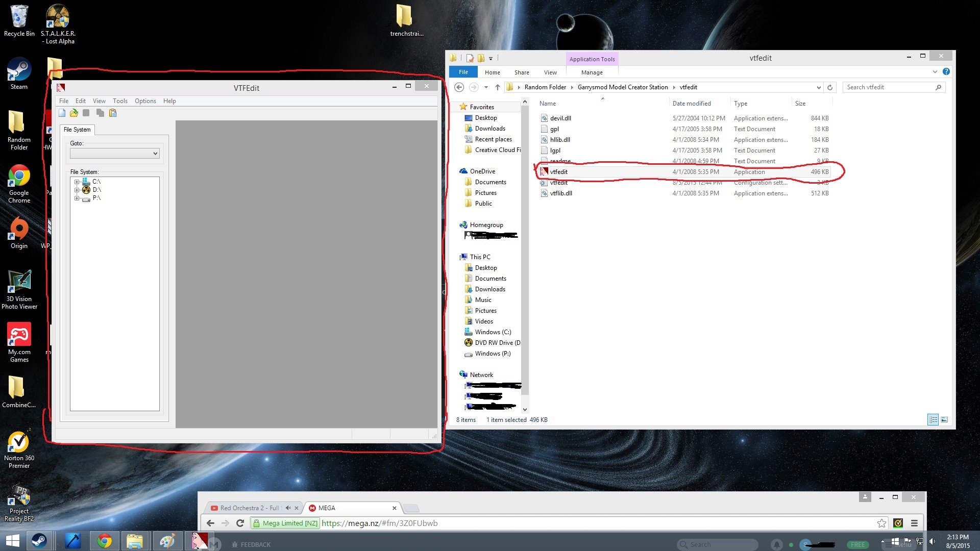Viewport: 980px width, 551px height.
Task: Click the Copy icon in VTFEdit toolbar
Action: tap(100, 113)
